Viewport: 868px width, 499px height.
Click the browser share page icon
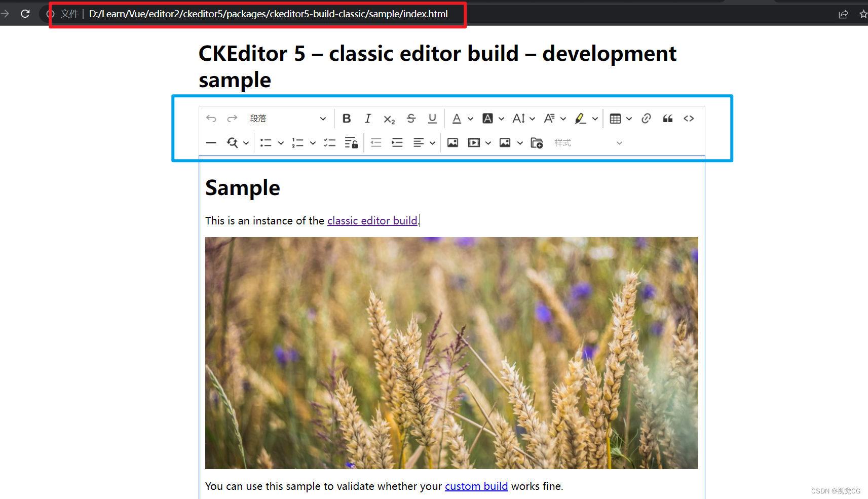[843, 14]
